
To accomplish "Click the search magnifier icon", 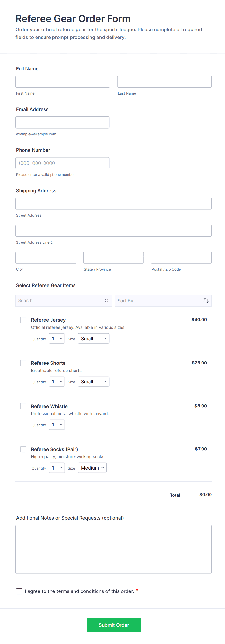I will 106,301.
